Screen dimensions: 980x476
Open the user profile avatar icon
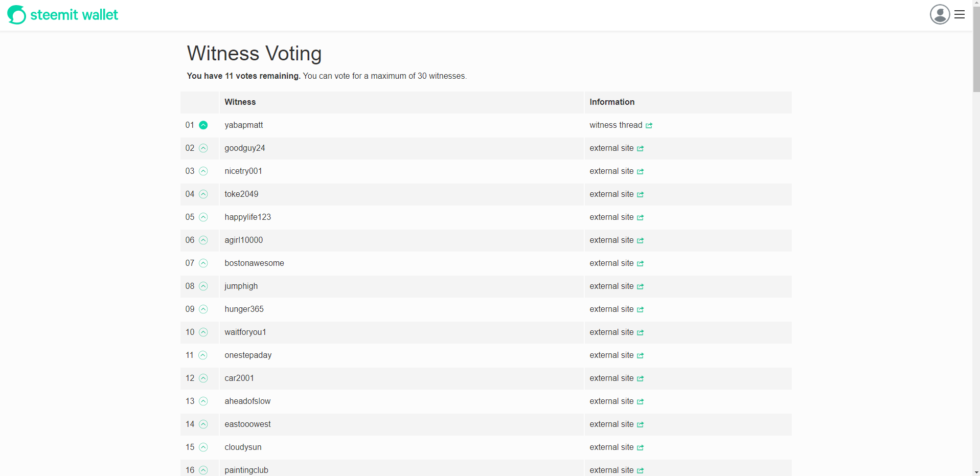pyautogui.click(x=940, y=14)
